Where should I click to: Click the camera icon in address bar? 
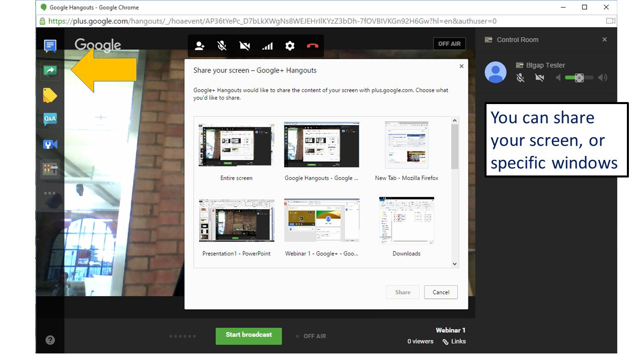click(610, 21)
